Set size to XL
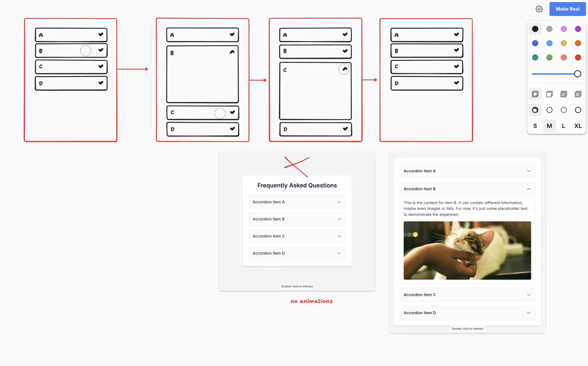The image size is (588, 366). tap(578, 126)
